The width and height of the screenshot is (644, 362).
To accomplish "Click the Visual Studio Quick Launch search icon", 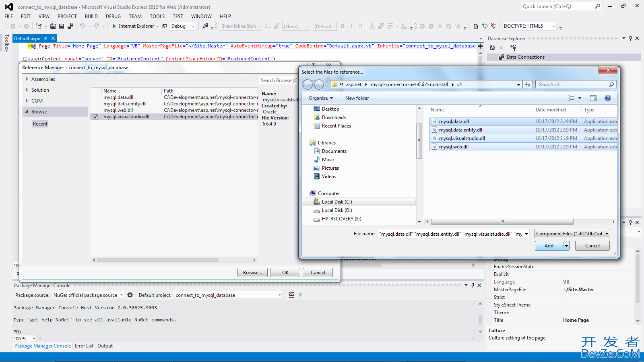I will pos(598,6).
